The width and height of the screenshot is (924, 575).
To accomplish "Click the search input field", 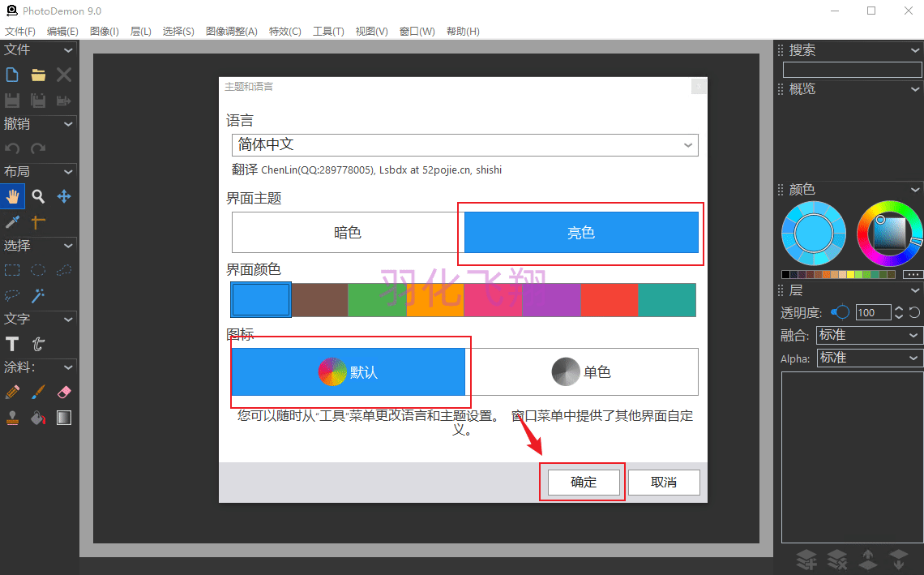I will click(852, 71).
